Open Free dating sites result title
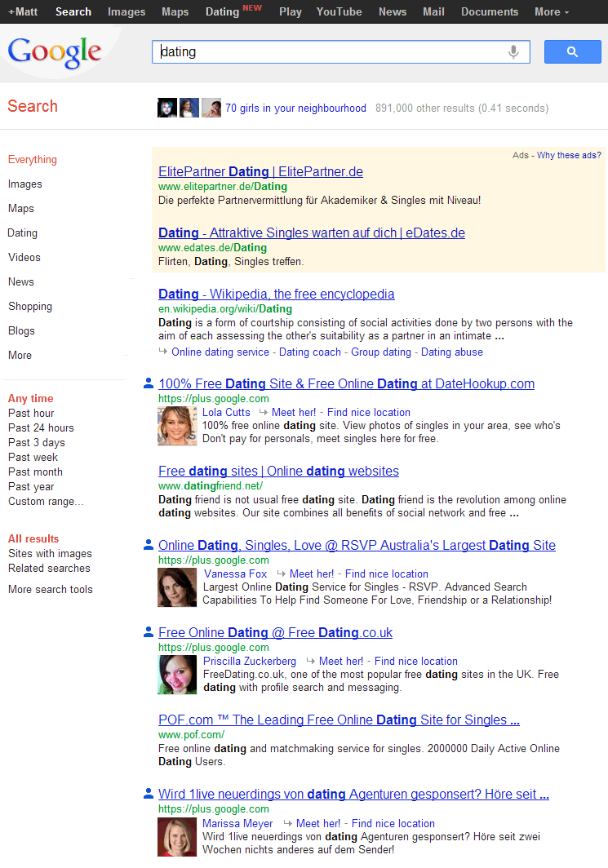Screen dimensions: 608x868 (278, 471)
